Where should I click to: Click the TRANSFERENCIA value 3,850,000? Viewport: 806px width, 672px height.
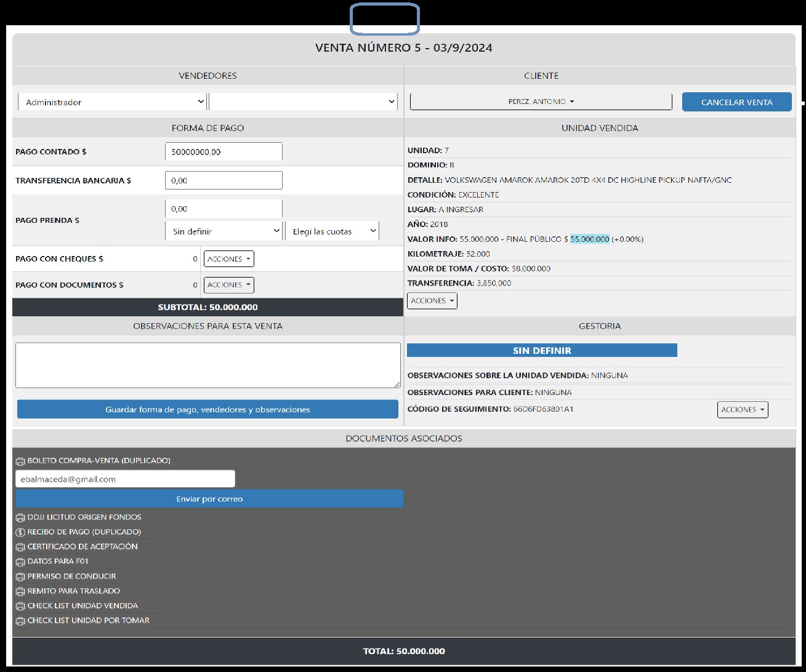(x=494, y=284)
